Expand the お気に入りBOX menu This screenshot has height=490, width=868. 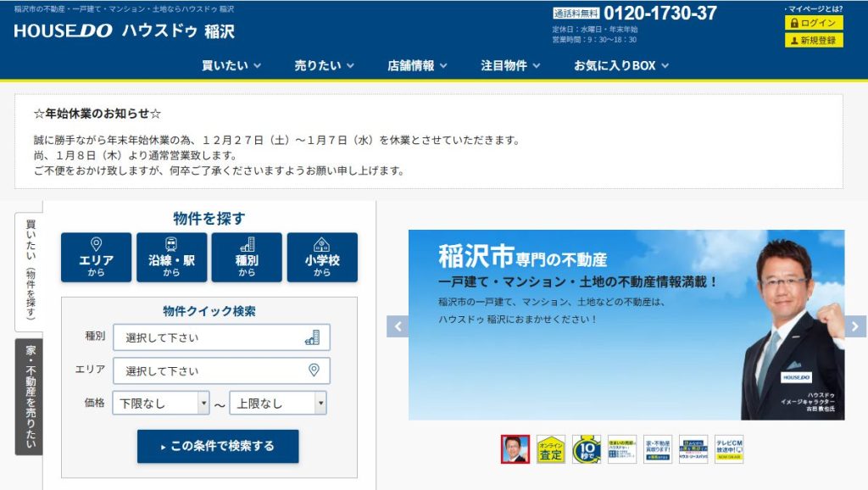pyautogui.click(x=621, y=65)
